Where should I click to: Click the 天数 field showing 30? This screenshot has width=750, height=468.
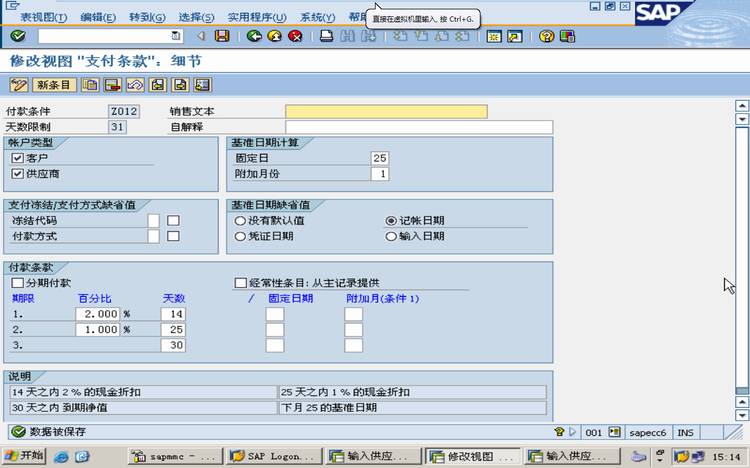(x=173, y=345)
